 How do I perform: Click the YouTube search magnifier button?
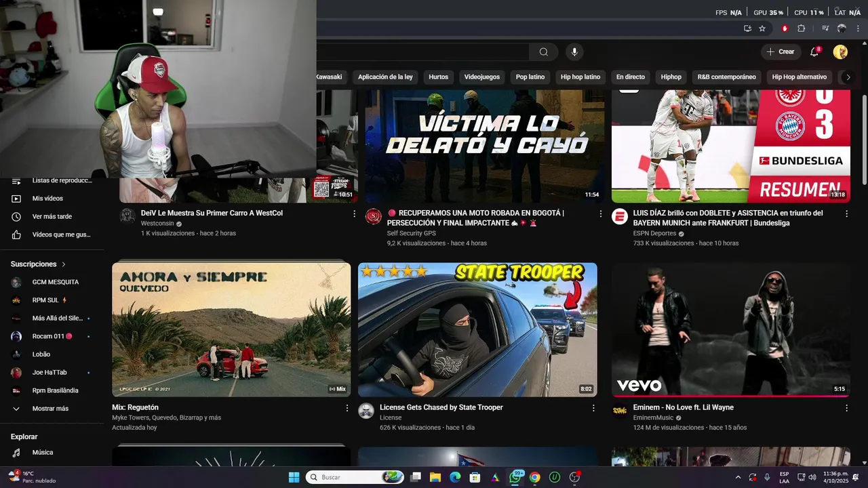click(x=544, y=52)
